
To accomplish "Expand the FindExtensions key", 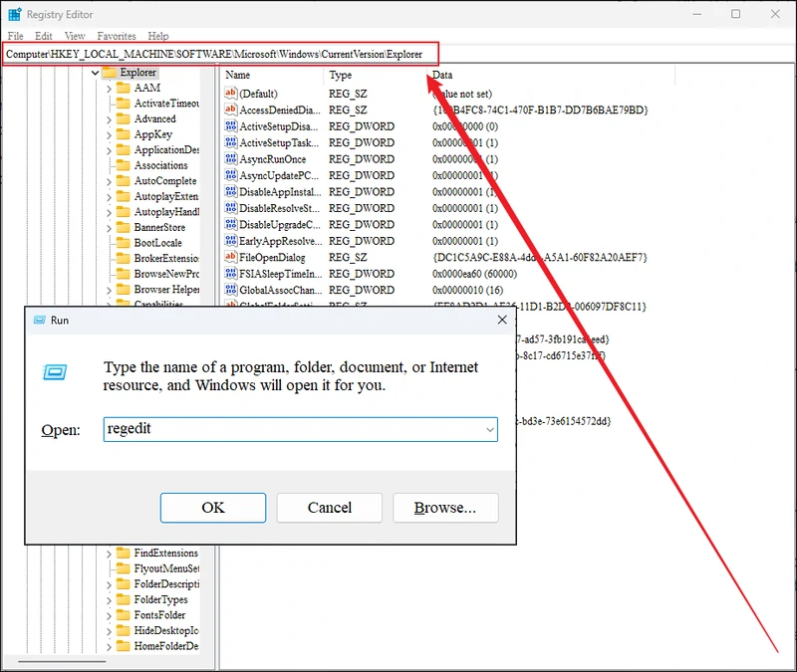I will click(109, 554).
